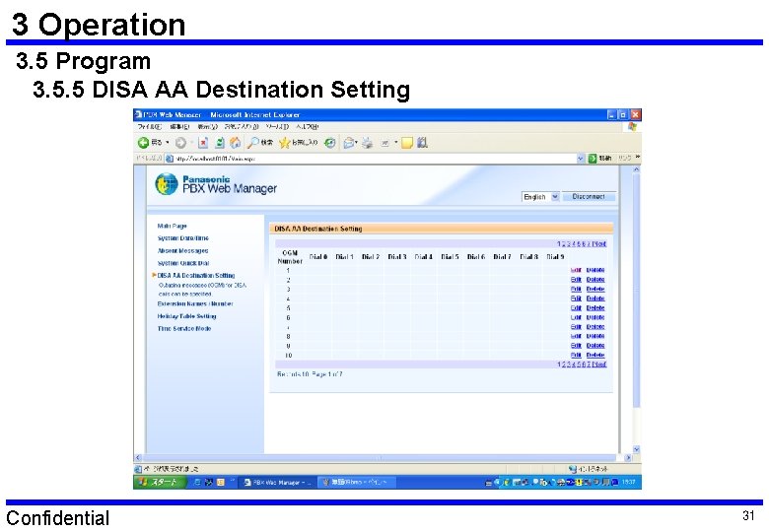Click the OGM Number column header
This screenshot has height=532, width=769.
click(x=290, y=257)
